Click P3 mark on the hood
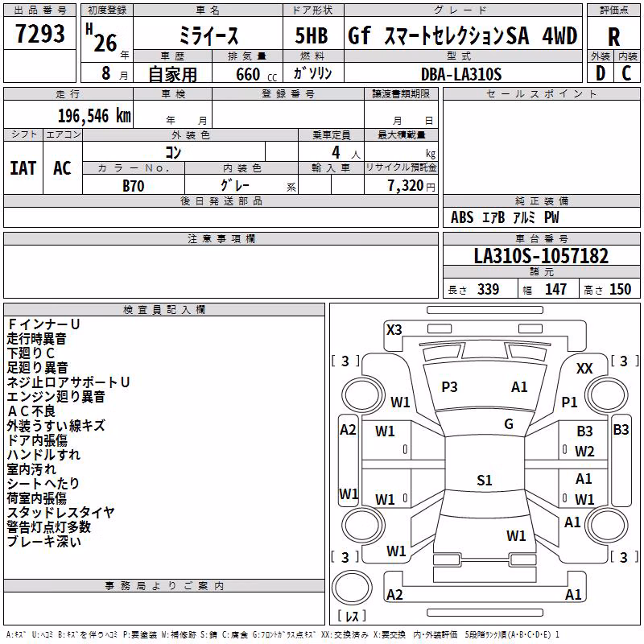This screenshot has height=644, width=644. [x=449, y=387]
